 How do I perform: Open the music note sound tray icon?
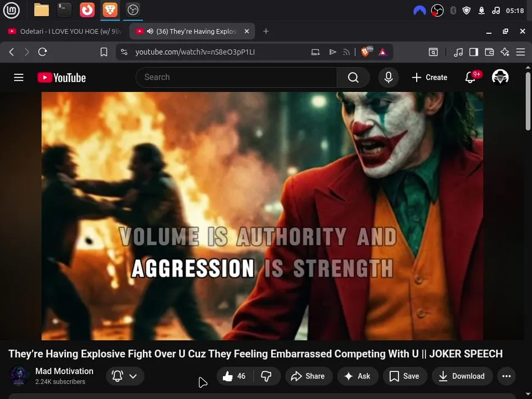tap(495, 11)
